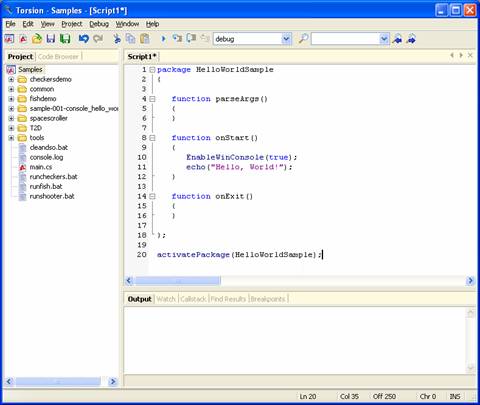Open the Debug menu
This screenshot has width=480, height=405.
(x=99, y=24)
